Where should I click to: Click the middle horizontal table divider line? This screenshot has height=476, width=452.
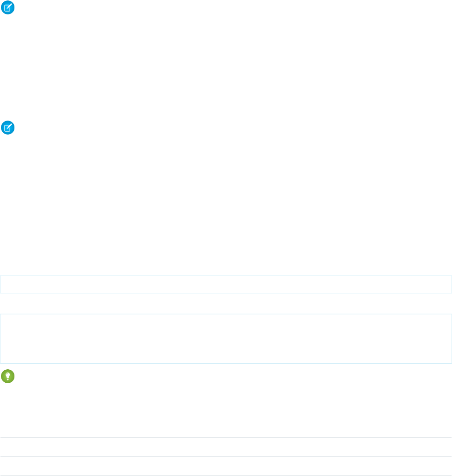(226, 457)
